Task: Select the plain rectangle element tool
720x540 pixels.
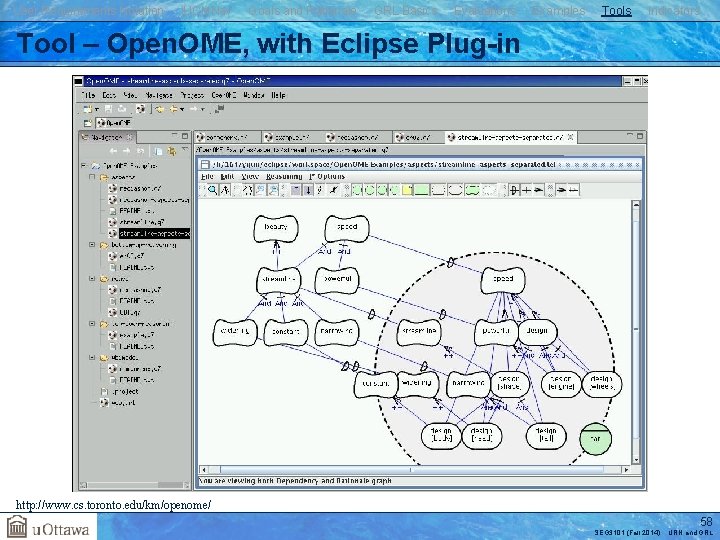Action: point(439,190)
